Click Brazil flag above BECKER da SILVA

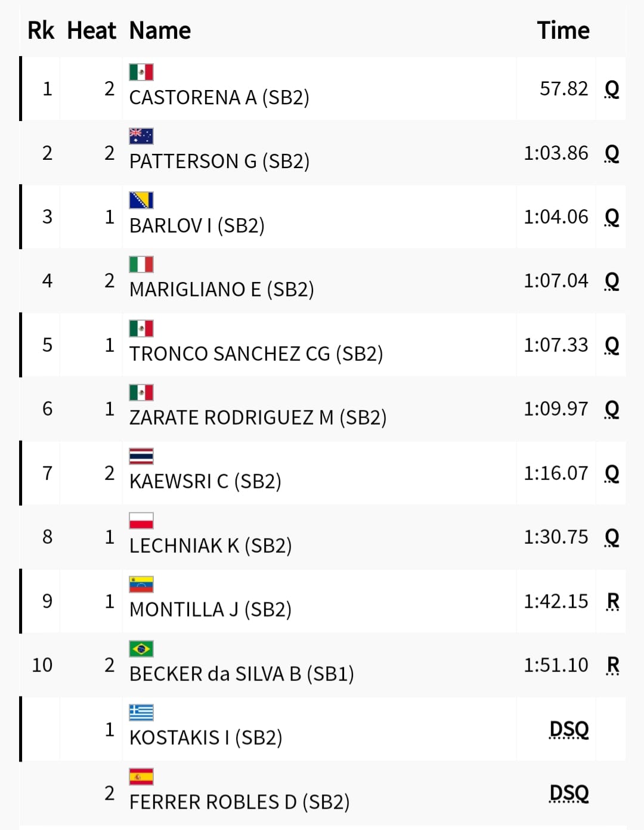point(141,649)
